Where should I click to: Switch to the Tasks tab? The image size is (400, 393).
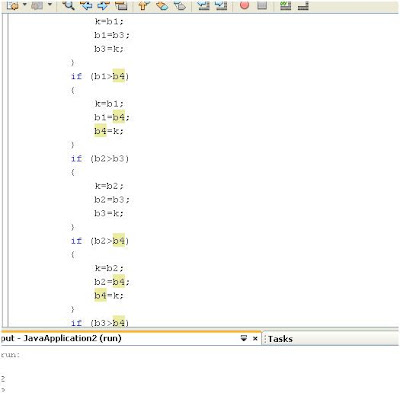(x=280, y=339)
